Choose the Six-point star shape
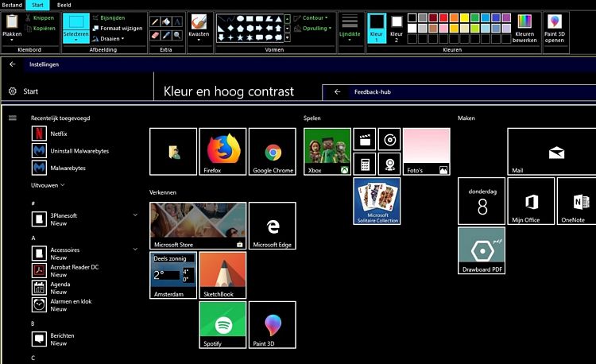 (x=250, y=37)
